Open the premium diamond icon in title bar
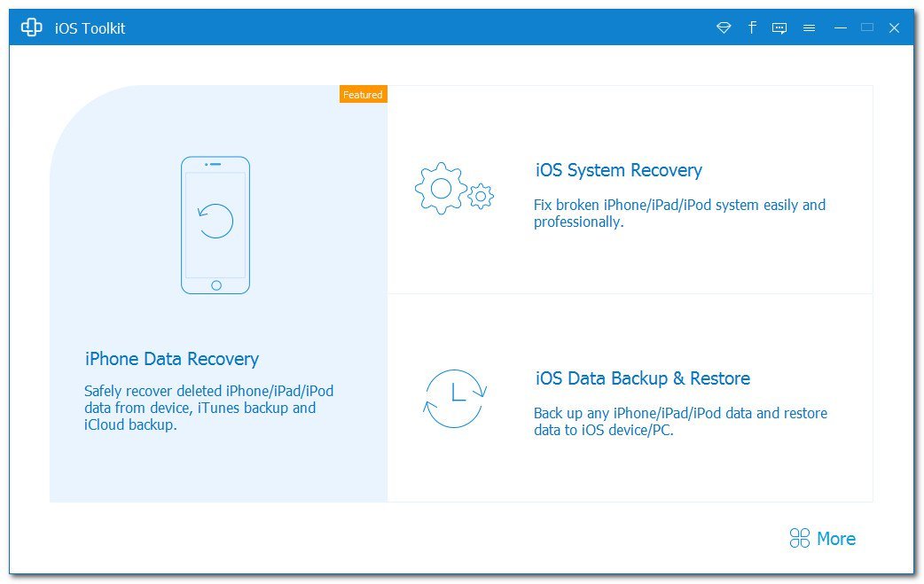Image resolution: width=924 pixels, height=584 pixels. (x=724, y=27)
